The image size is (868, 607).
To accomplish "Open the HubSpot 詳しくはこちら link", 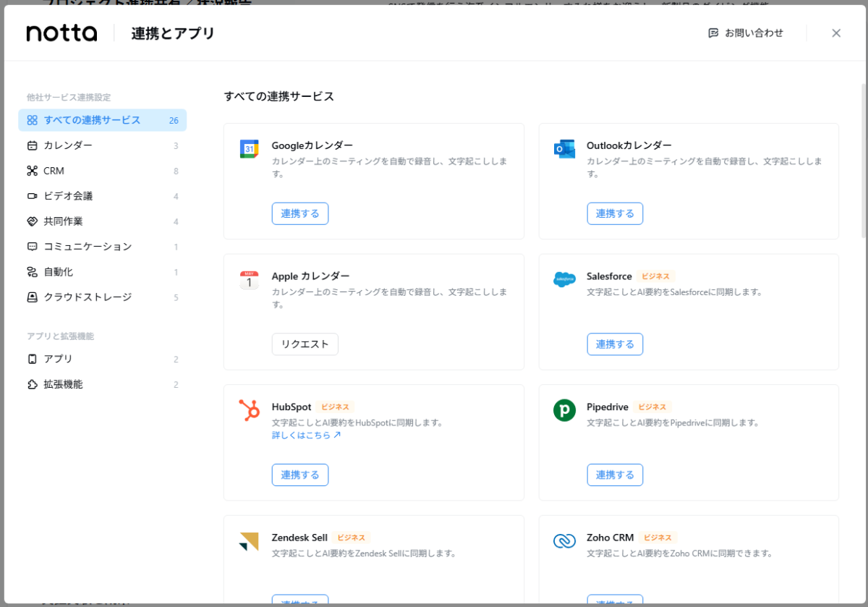I will tap(306, 436).
